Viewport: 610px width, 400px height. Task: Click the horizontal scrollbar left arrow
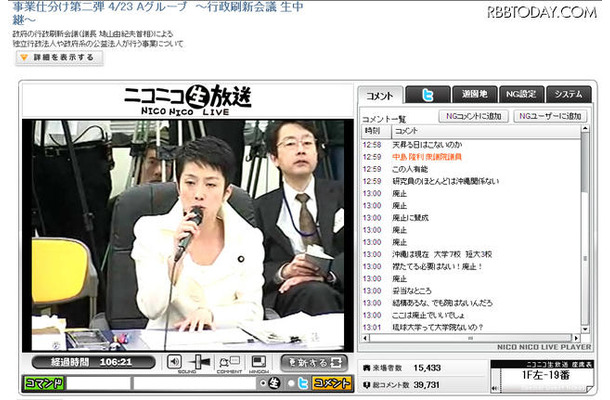[365, 338]
